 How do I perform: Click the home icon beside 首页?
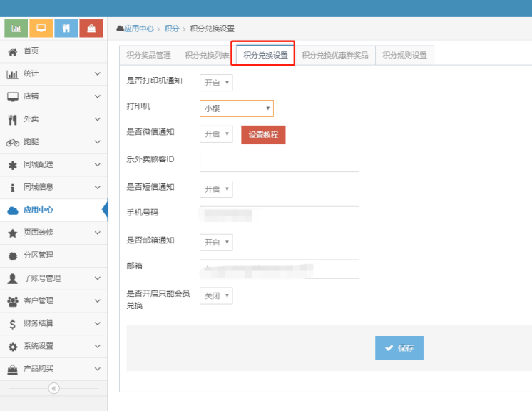[13, 51]
